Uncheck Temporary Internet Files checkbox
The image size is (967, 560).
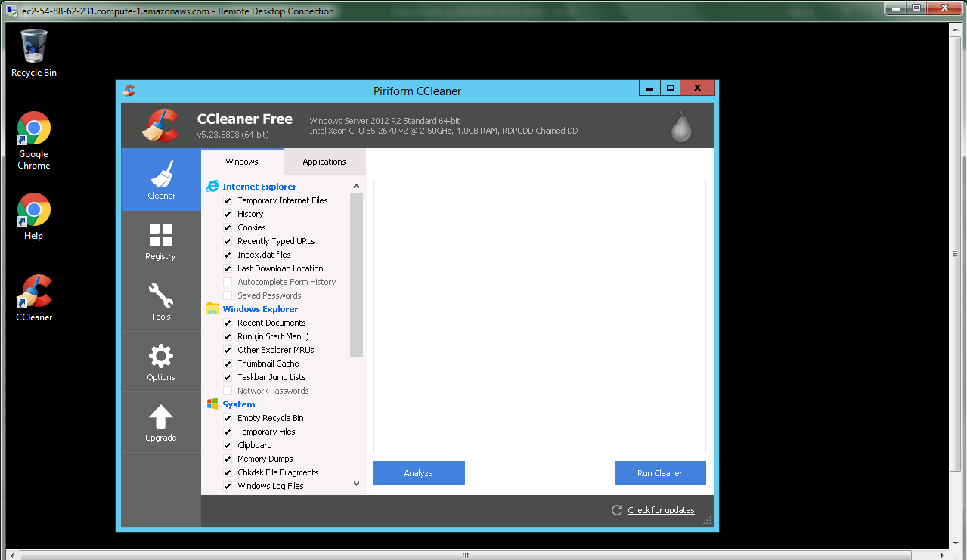tap(228, 200)
